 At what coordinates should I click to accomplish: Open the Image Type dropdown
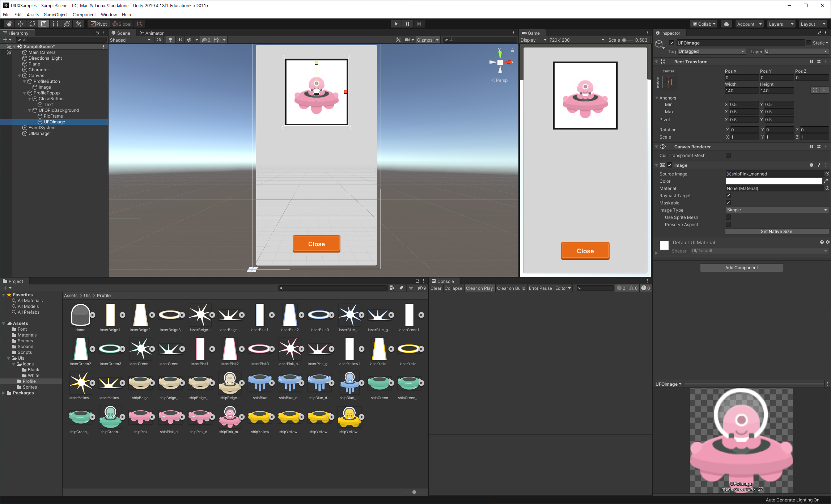pos(776,210)
